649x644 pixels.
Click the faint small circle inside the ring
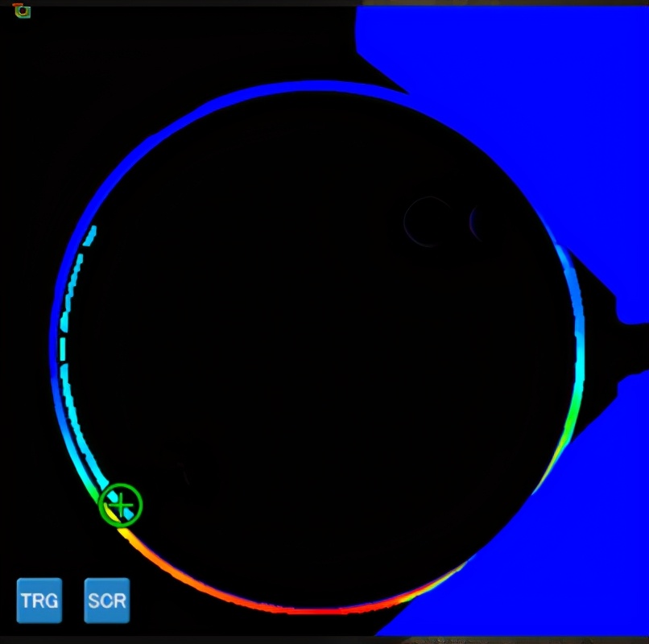pos(428,221)
